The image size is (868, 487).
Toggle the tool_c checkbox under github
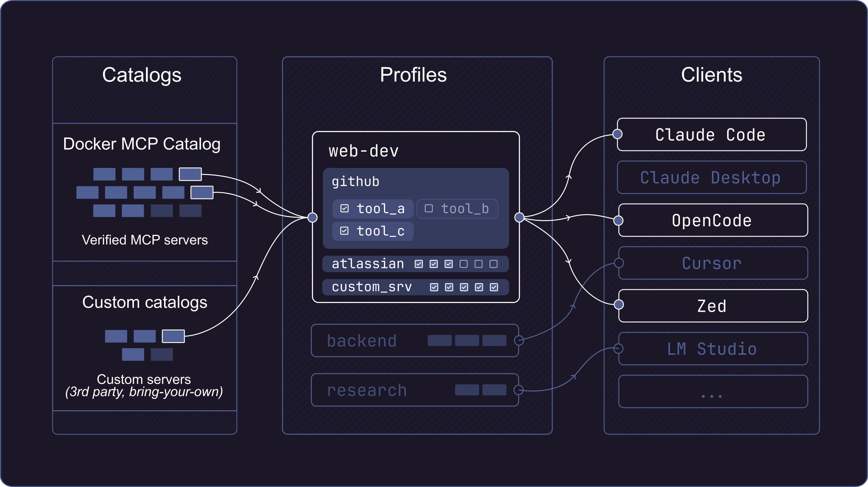coord(344,231)
